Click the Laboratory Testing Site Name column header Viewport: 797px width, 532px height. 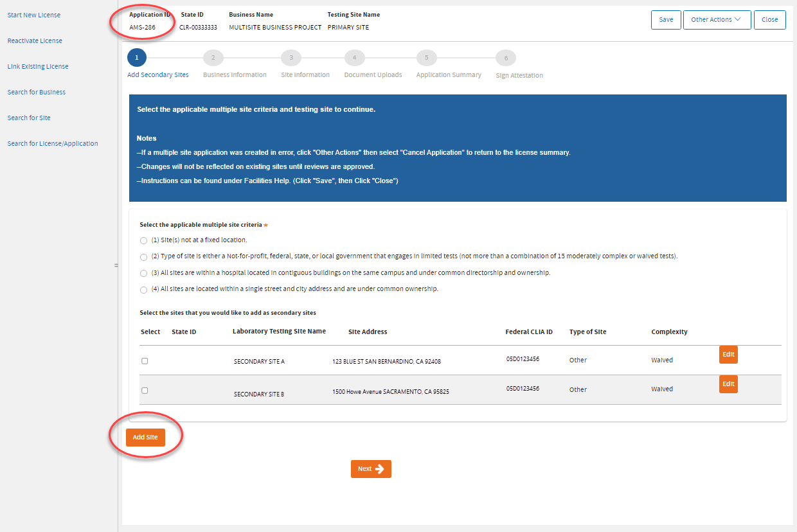279,332
